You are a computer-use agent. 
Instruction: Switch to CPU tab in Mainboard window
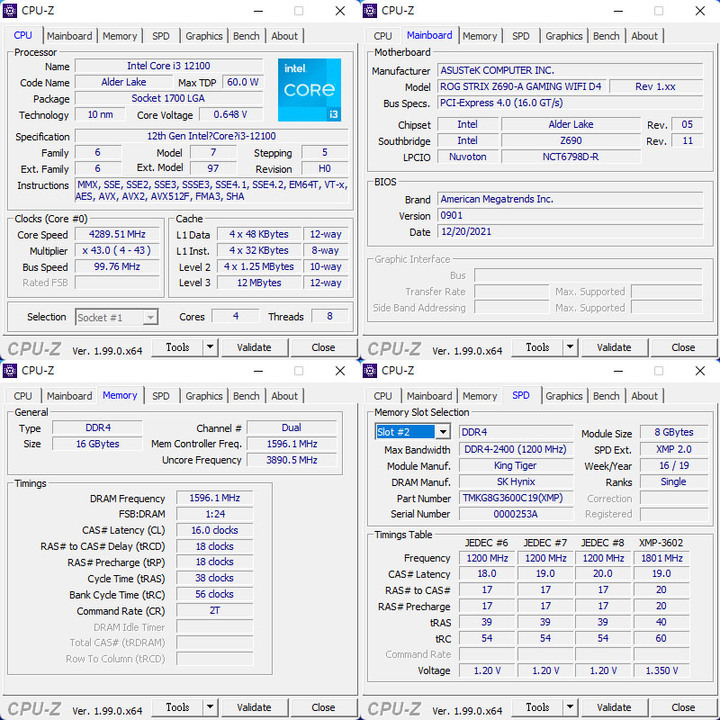coord(382,36)
